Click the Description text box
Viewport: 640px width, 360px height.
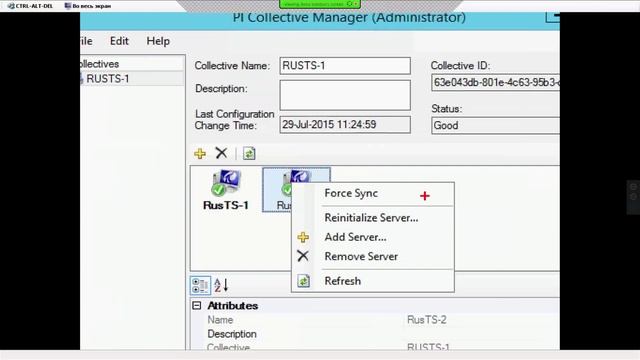click(x=345, y=95)
